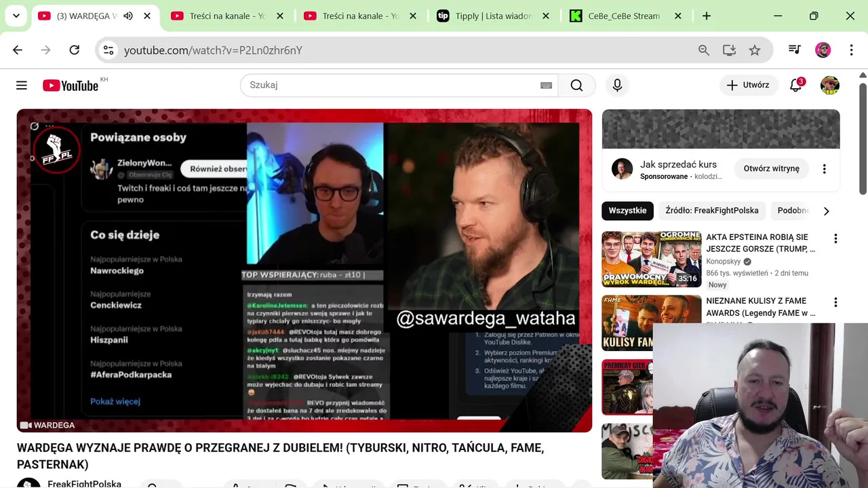Switch to the Tipply Lista wiadomości tab

pos(494,16)
